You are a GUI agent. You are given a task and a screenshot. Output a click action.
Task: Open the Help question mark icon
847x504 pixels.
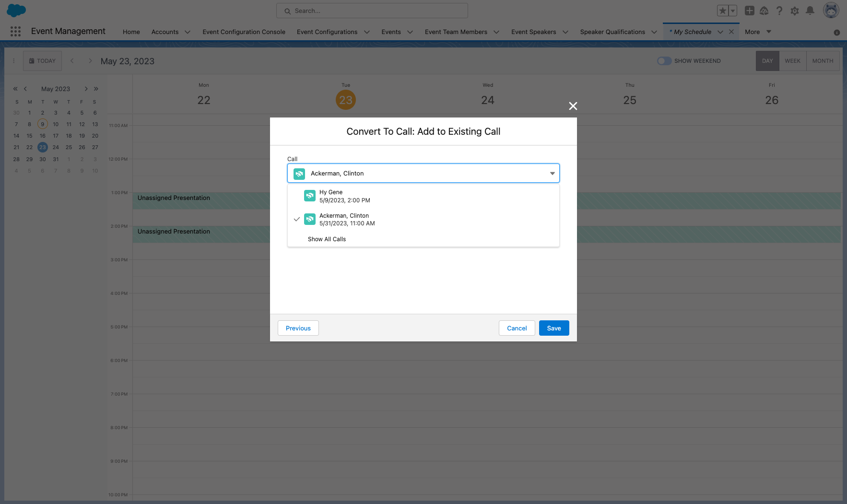(779, 11)
